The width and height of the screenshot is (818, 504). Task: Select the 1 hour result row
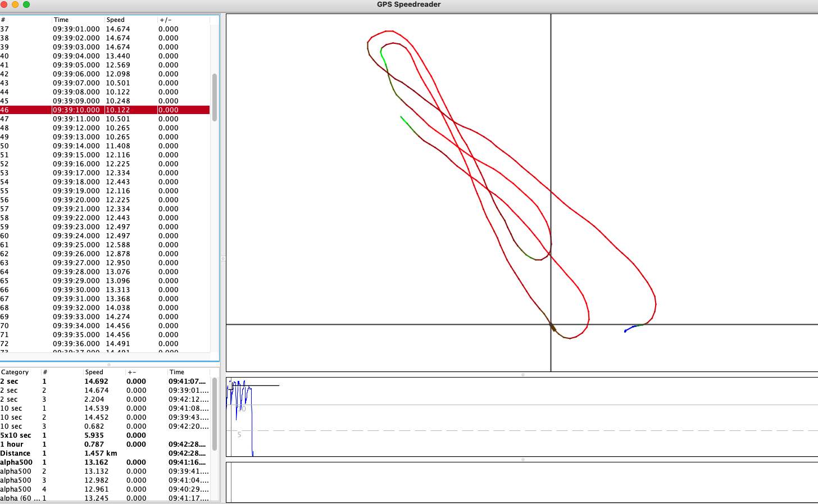pos(96,444)
